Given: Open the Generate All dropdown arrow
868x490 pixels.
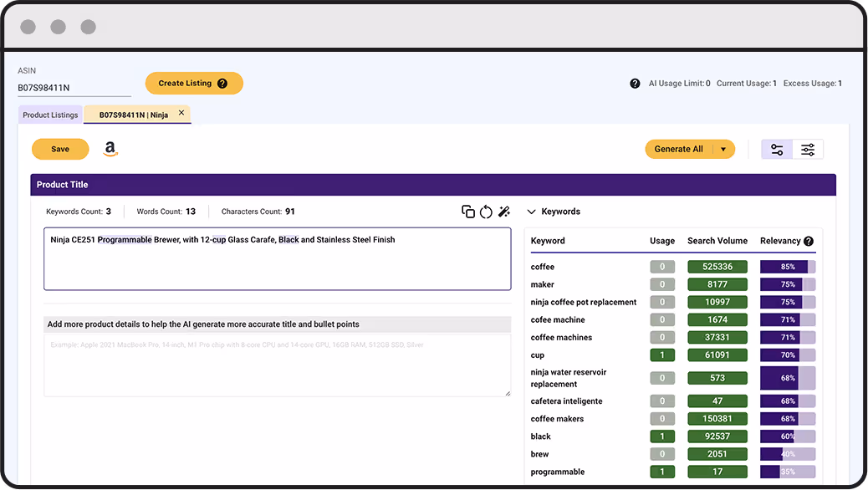Looking at the screenshot, I should click(723, 150).
